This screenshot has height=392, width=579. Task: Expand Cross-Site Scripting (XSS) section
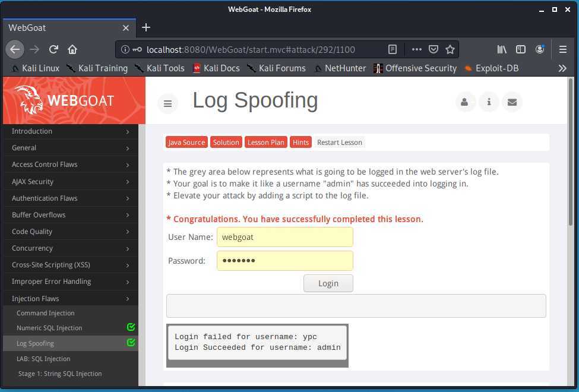71,265
